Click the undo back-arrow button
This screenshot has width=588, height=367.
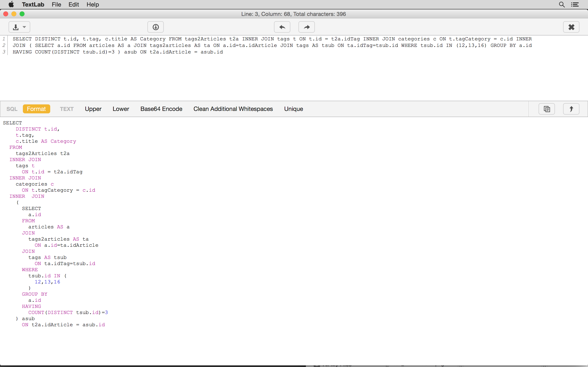point(282,27)
